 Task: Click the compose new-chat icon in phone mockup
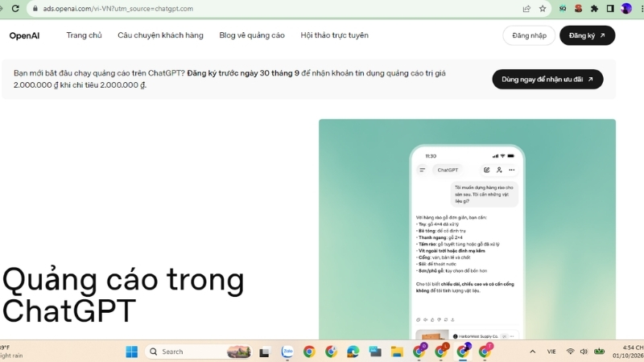click(487, 170)
